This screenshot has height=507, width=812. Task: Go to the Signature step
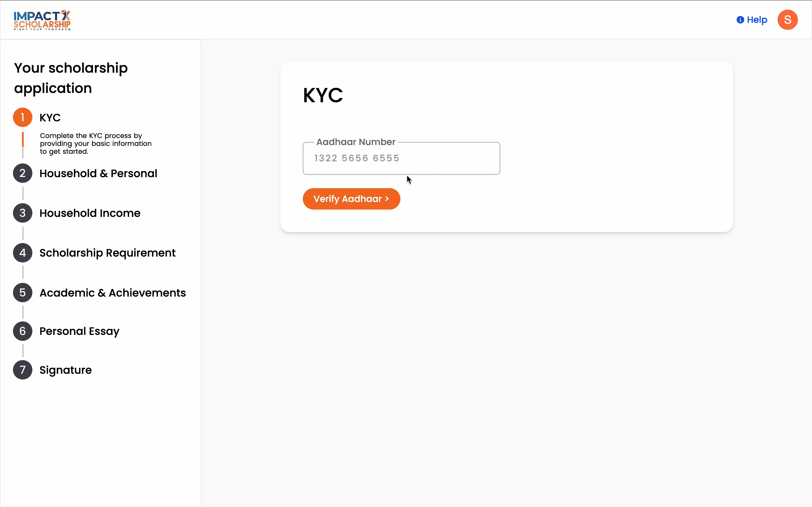(x=66, y=370)
